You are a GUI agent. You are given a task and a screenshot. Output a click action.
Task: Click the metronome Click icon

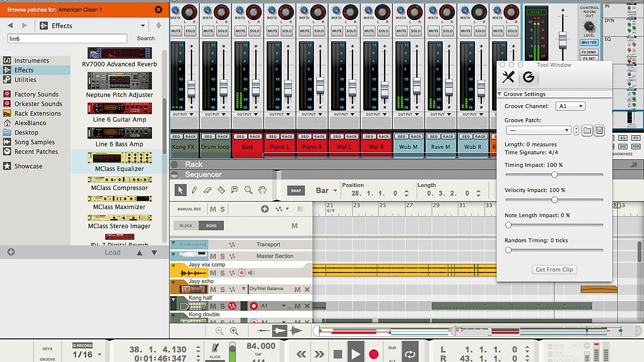(x=215, y=348)
